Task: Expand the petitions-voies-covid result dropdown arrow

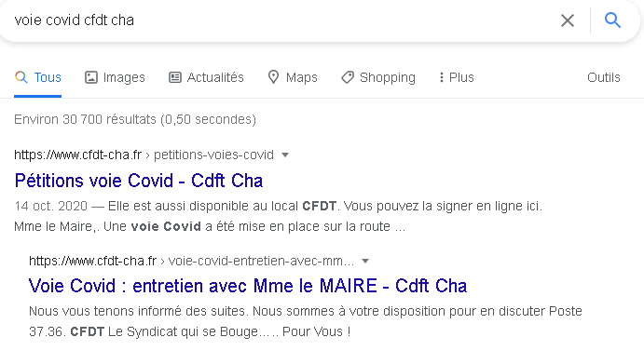Action: click(x=285, y=155)
